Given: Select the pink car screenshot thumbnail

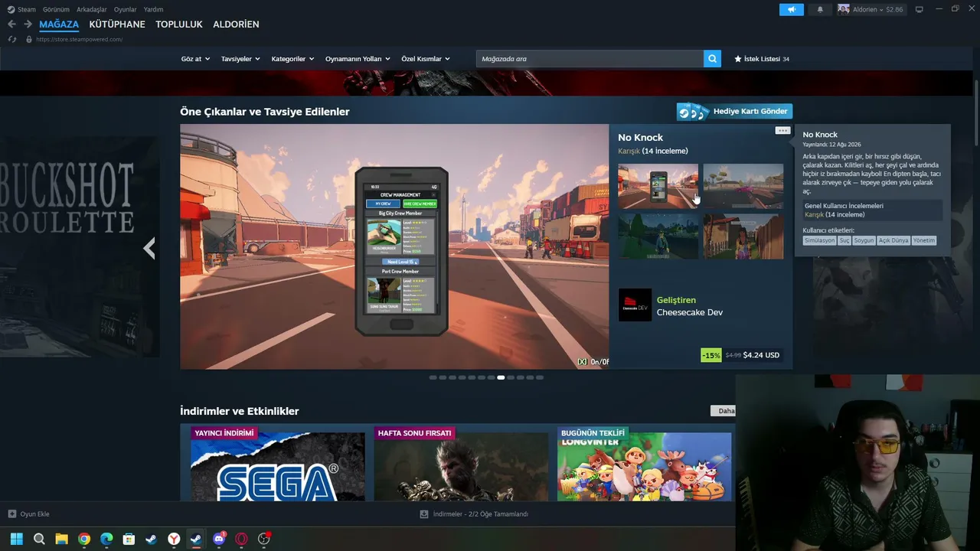Looking at the screenshot, I should (x=743, y=186).
